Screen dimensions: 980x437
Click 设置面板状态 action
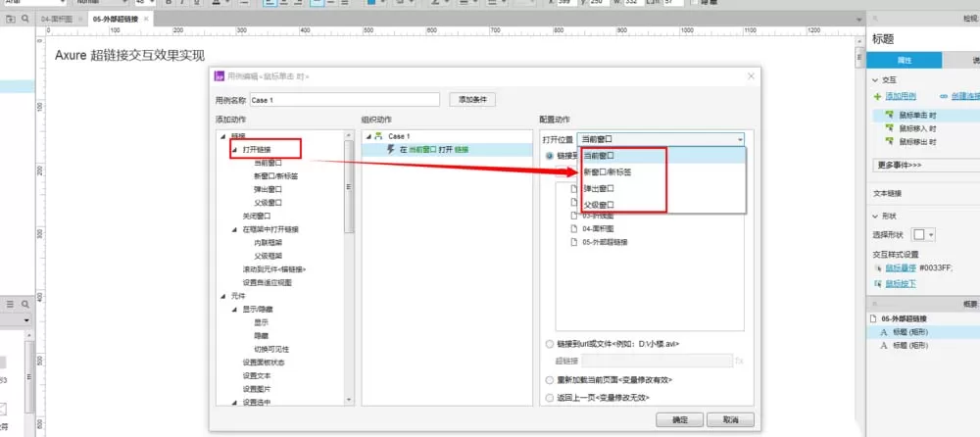(x=263, y=362)
